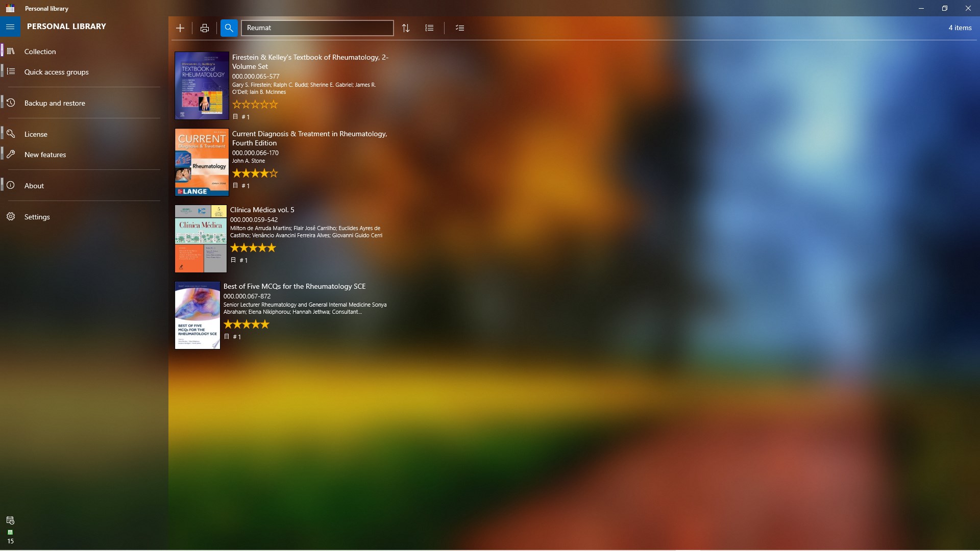Toggle the search mode button
This screenshot has width=980, height=551.
(x=229, y=28)
